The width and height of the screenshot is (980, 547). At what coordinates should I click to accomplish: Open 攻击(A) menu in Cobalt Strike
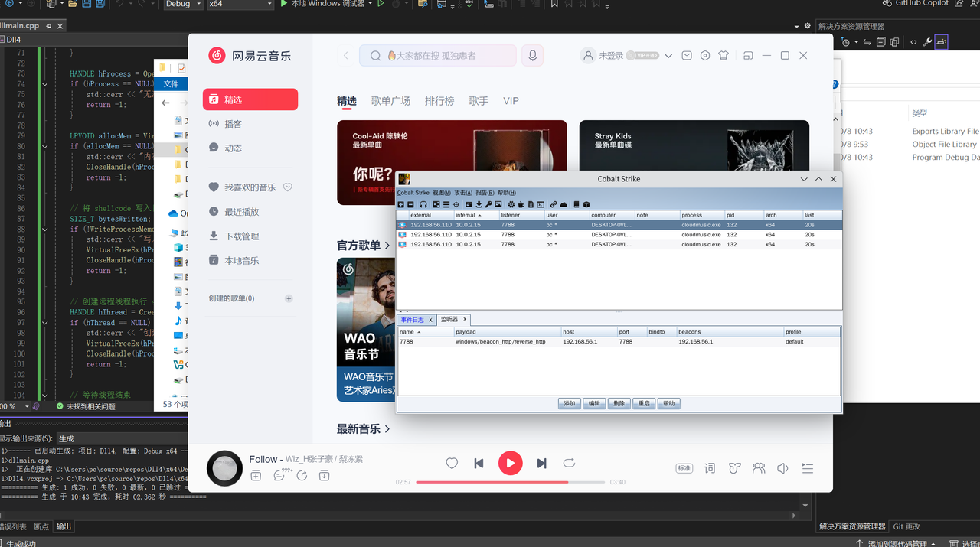pos(463,193)
